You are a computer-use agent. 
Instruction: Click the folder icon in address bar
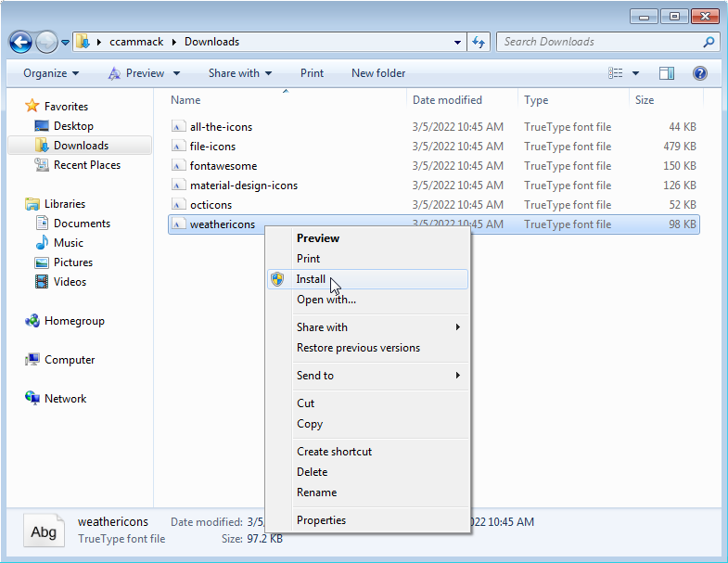[x=83, y=42]
